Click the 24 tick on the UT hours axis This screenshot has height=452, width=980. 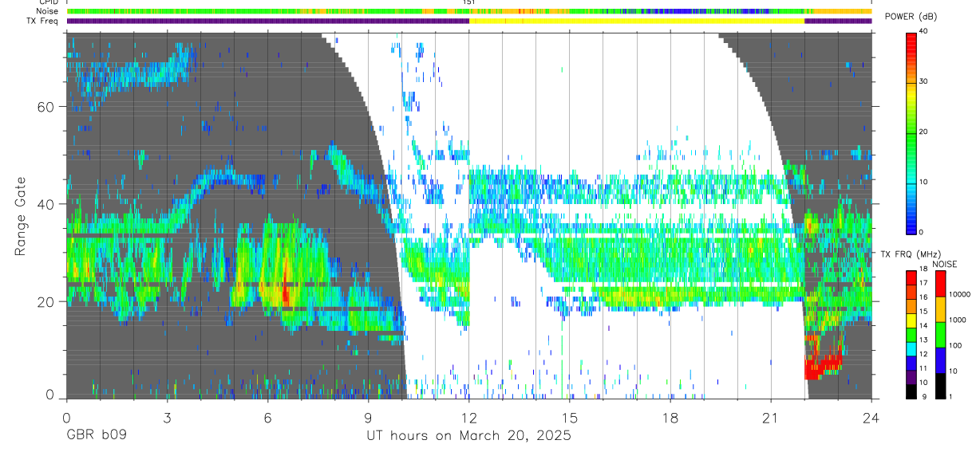pos(871,417)
